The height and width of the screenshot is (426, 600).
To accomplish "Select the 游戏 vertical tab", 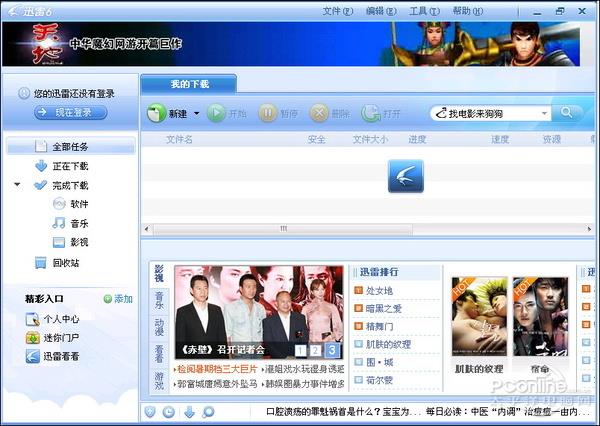I will tap(159, 380).
